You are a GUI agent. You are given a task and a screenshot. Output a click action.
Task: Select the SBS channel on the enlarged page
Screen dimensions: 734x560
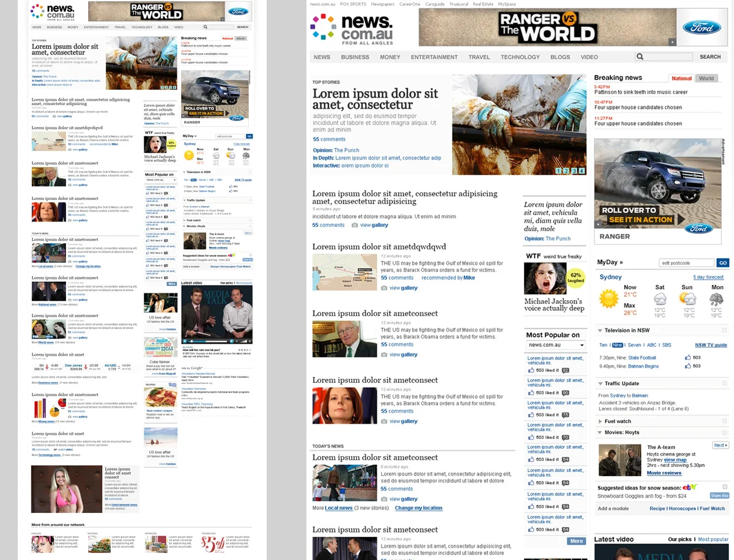(667, 345)
